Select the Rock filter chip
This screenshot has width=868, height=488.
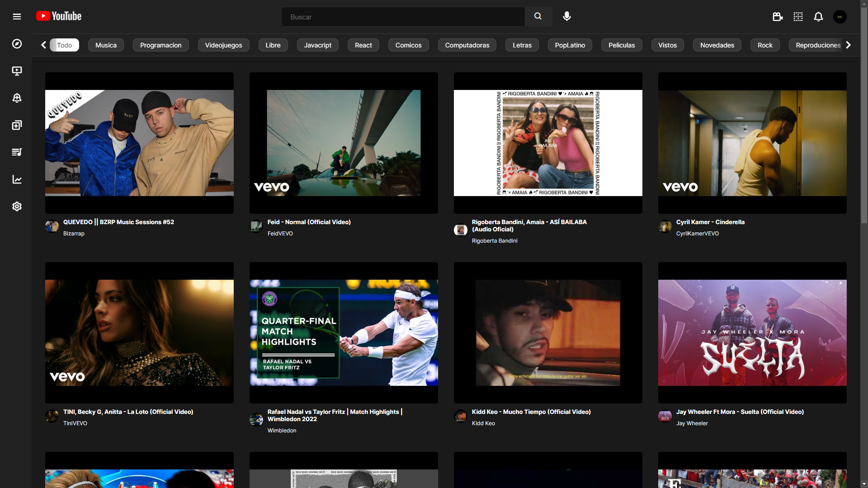click(765, 45)
